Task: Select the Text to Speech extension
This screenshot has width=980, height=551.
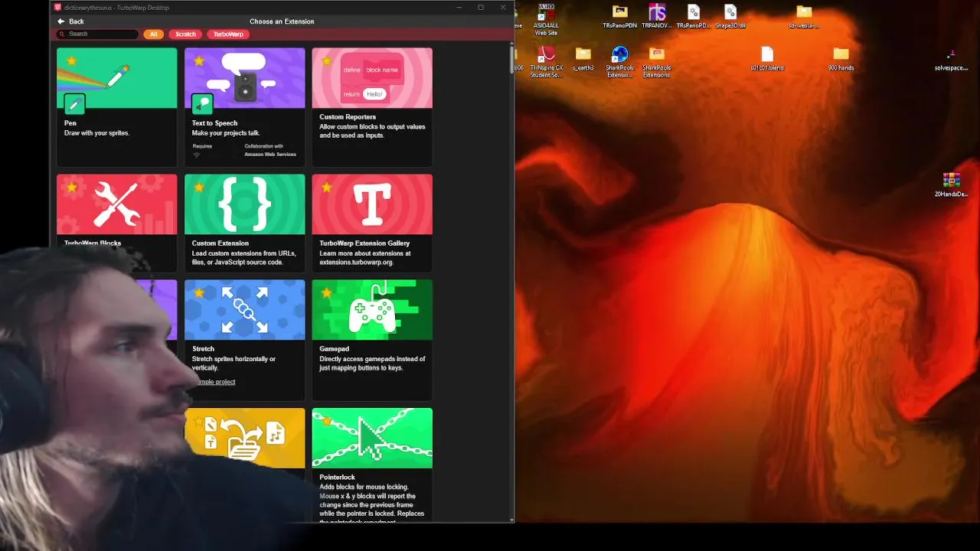Action: tap(244, 107)
